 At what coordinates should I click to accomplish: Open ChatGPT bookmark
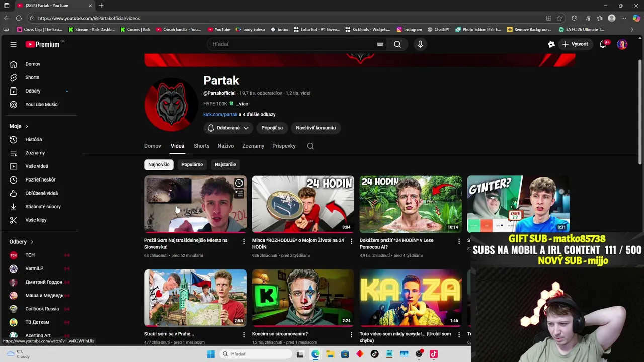[439, 29]
